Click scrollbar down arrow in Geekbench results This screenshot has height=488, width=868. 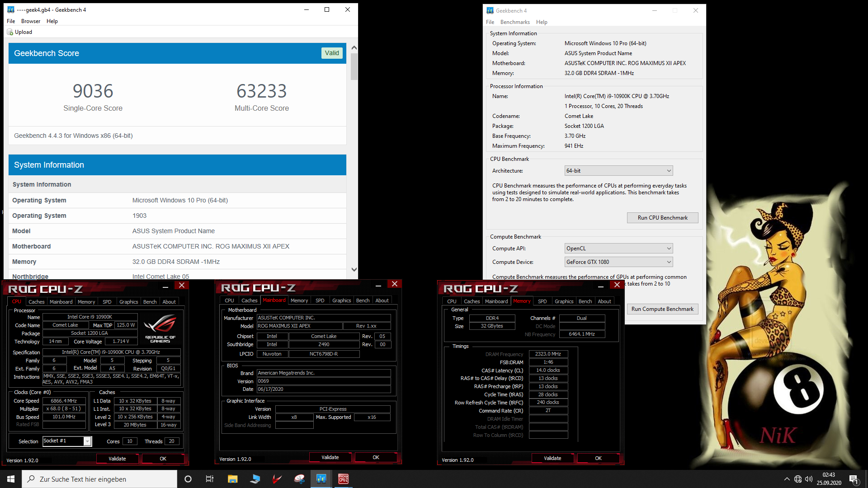354,270
